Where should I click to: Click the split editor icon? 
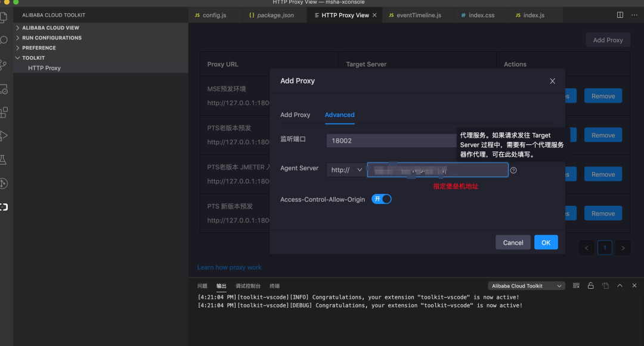point(620,15)
